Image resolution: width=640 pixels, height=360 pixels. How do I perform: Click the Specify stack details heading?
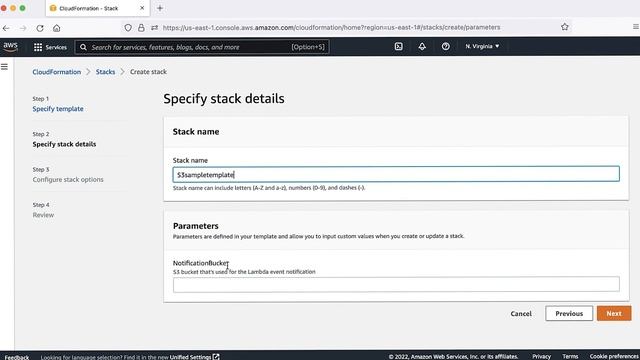click(x=224, y=99)
